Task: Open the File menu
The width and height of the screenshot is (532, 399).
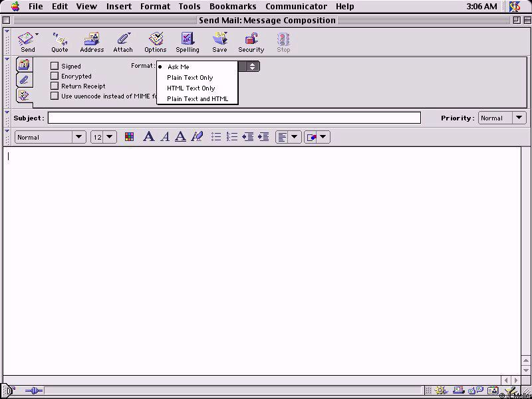Action: point(36,7)
